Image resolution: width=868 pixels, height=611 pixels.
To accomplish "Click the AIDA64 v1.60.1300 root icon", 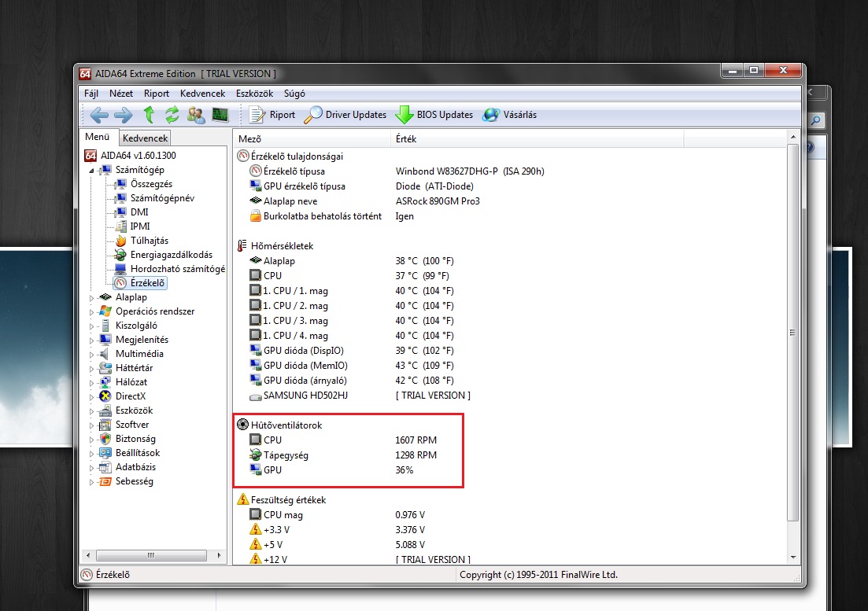I will click(x=90, y=156).
